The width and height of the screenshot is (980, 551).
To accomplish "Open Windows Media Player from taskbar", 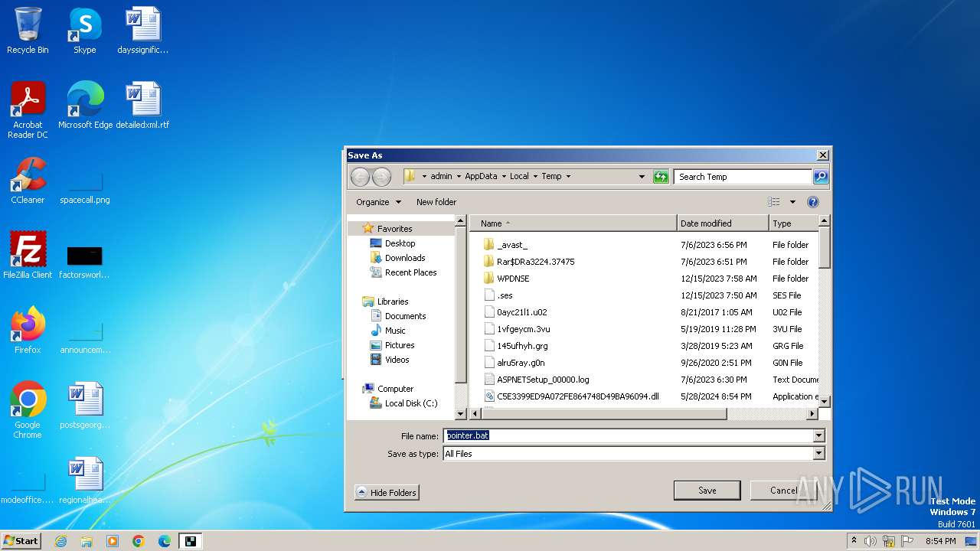I will 113,541.
